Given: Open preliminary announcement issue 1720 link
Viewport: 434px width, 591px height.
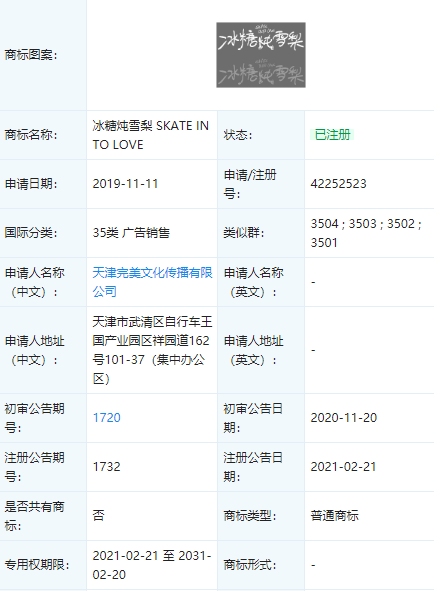Looking at the screenshot, I should [x=107, y=418].
